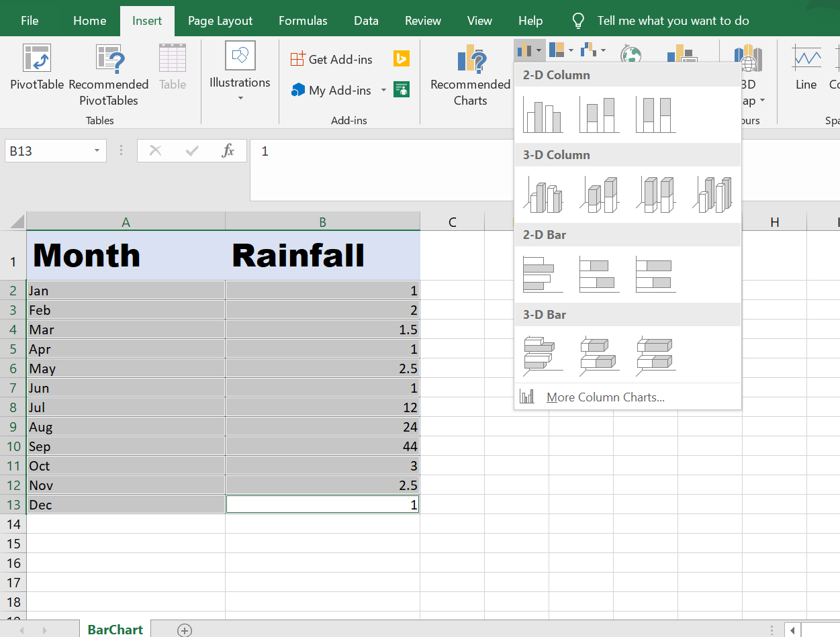This screenshot has width=840, height=637.
Task: Click the Bing Maps add-in icon
Action: (402, 59)
